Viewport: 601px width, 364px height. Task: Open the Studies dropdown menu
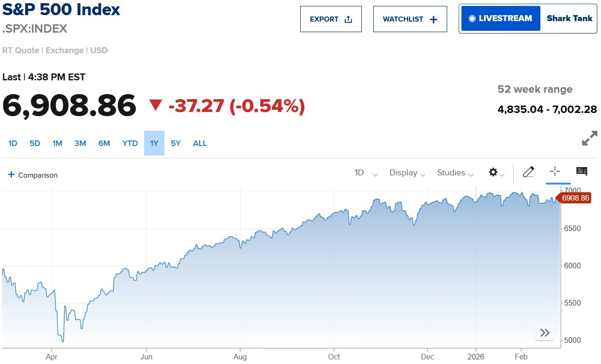point(455,173)
